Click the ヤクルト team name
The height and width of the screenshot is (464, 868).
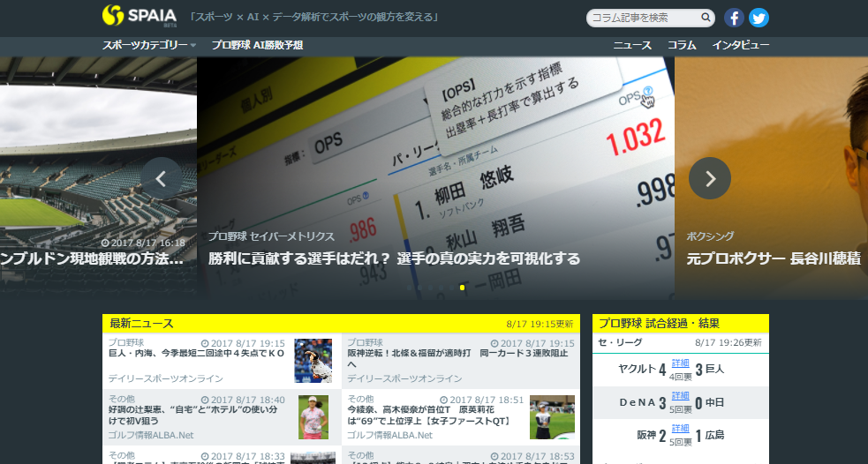pyautogui.click(x=637, y=369)
